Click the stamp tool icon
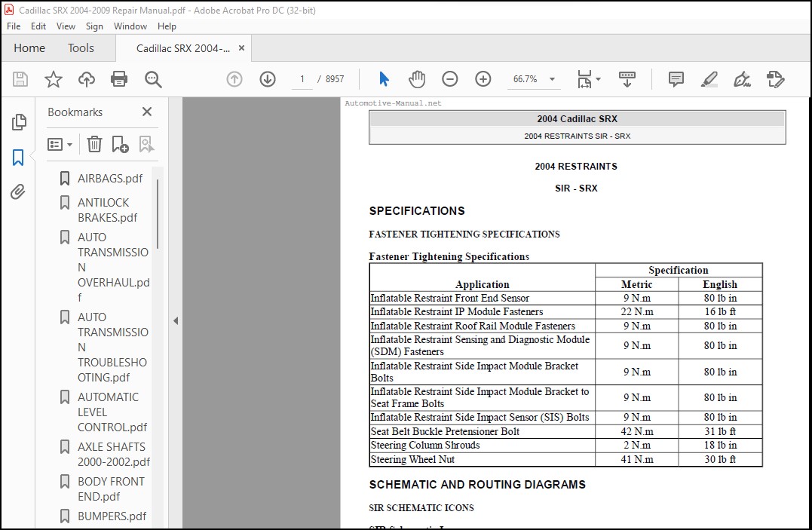Screen dimensions: 812x530 tap(775, 79)
